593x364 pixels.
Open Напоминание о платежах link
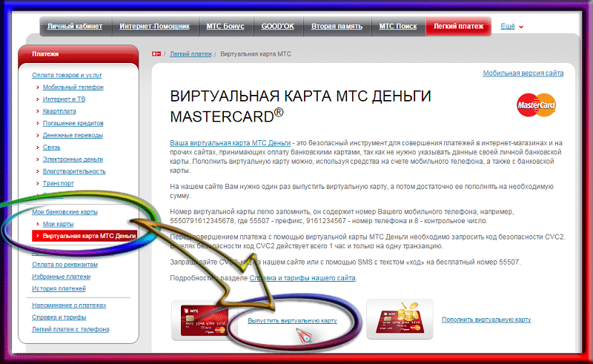[69, 305]
